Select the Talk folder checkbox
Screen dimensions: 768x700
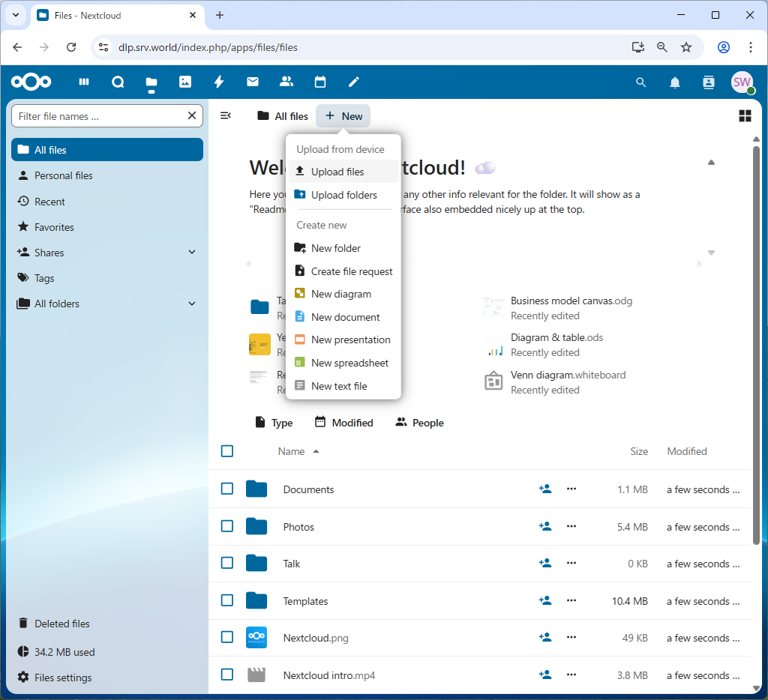pos(227,563)
